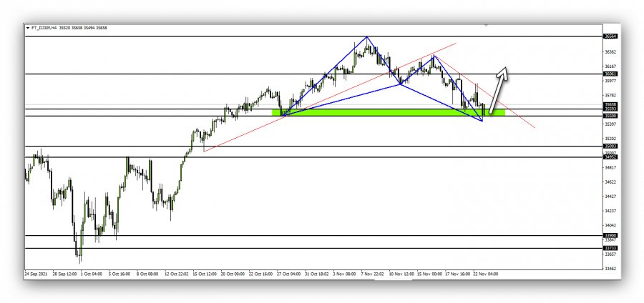Select the 35093 horizontal level label
Screen dimensions: 644x303
(x=610, y=146)
